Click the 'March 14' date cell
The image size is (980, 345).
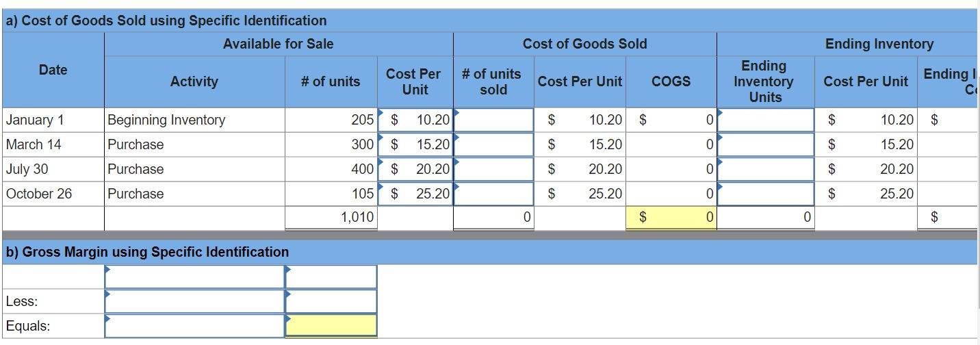52,144
